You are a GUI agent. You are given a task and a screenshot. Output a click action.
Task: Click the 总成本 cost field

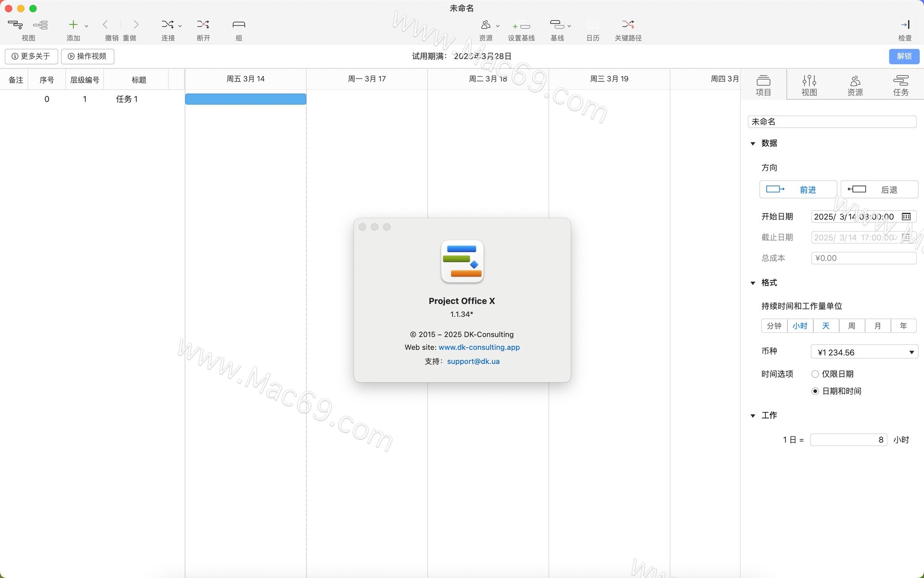(x=864, y=258)
